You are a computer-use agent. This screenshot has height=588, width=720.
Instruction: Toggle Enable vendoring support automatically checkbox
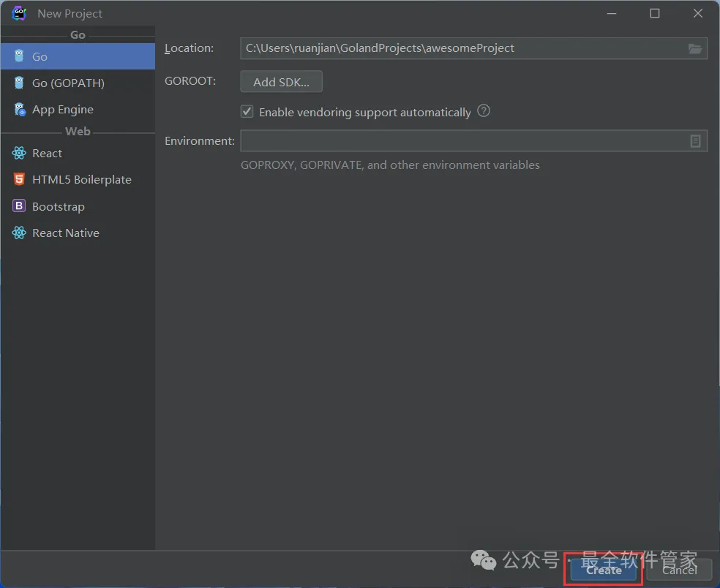[x=247, y=112]
